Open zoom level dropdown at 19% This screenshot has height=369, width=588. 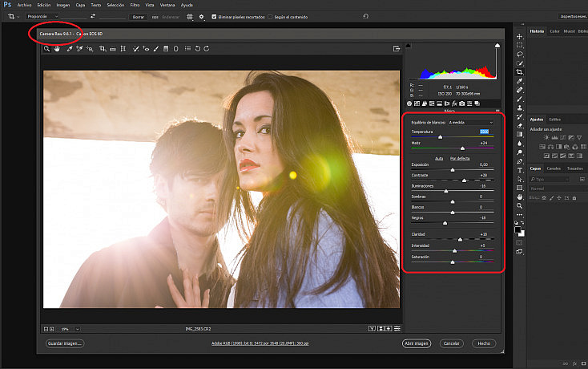click(x=77, y=329)
